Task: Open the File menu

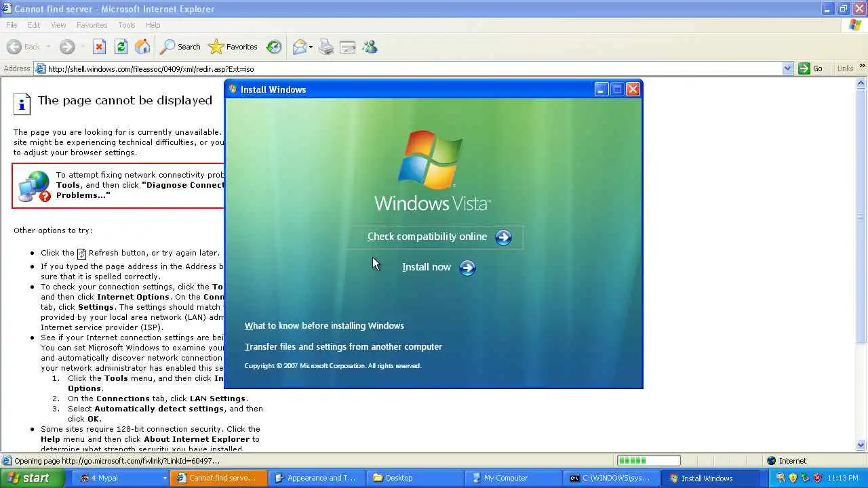Action: click(12, 25)
